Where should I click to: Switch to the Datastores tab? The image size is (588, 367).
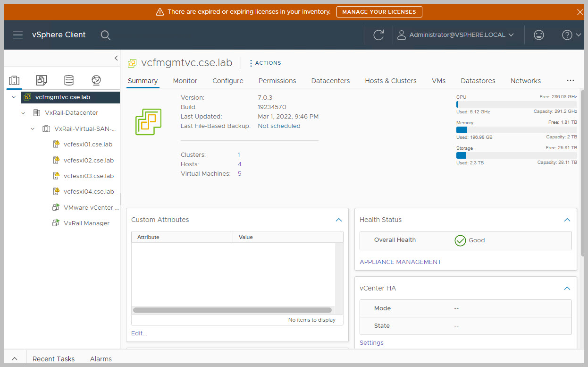coord(478,81)
